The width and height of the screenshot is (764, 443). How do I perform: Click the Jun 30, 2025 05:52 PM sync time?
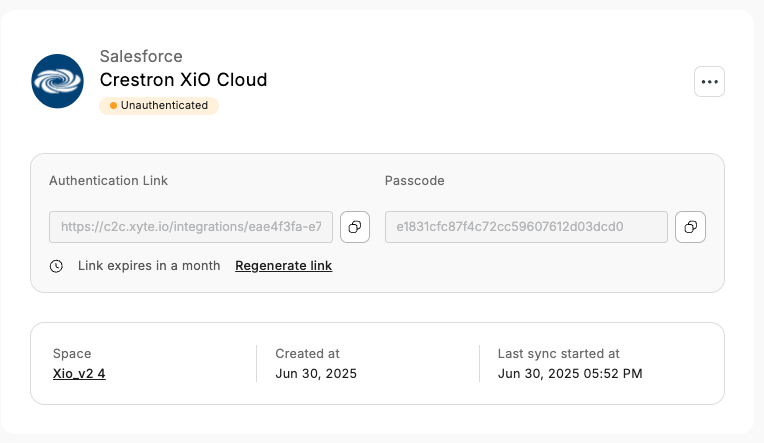(570, 373)
